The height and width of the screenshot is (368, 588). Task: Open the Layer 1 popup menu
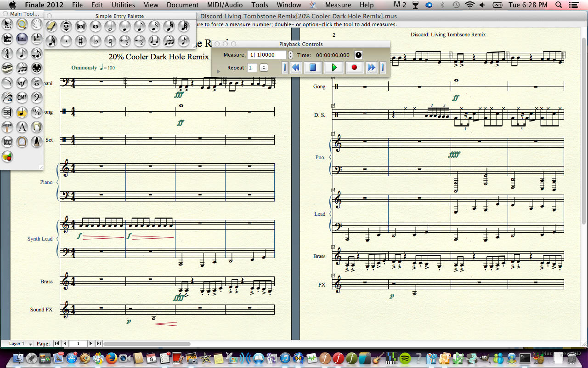click(20, 344)
